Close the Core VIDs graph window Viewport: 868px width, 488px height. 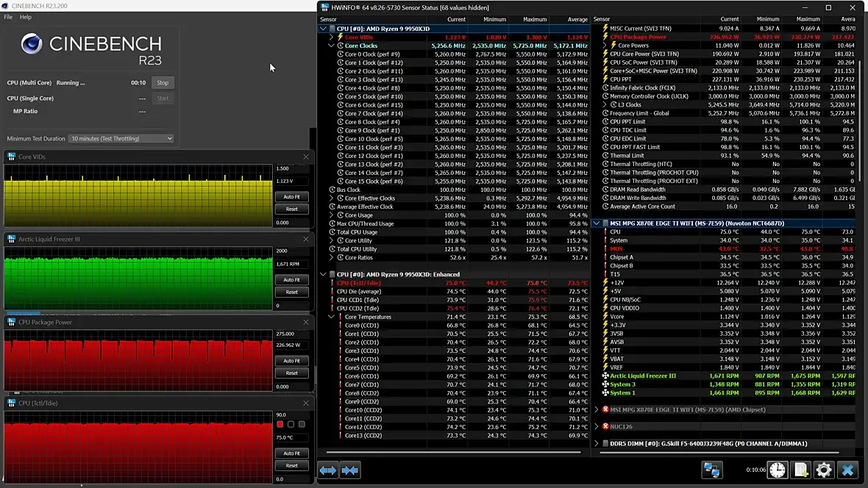pos(305,157)
